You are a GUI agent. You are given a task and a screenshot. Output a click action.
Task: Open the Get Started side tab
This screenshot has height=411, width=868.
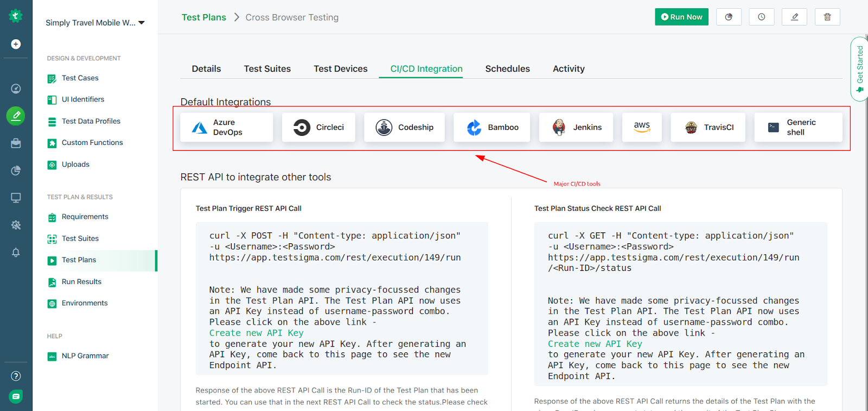(859, 69)
